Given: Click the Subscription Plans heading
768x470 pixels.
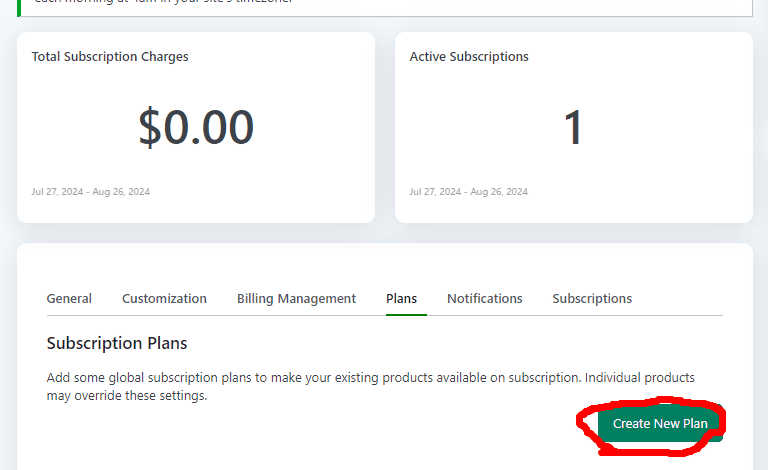Looking at the screenshot, I should (x=117, y=343).
